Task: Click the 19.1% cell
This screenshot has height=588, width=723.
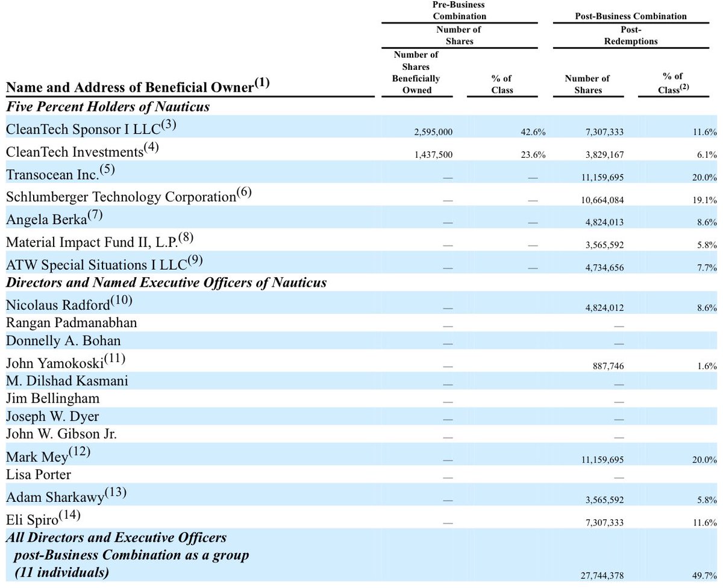Action: click(706, 200)
